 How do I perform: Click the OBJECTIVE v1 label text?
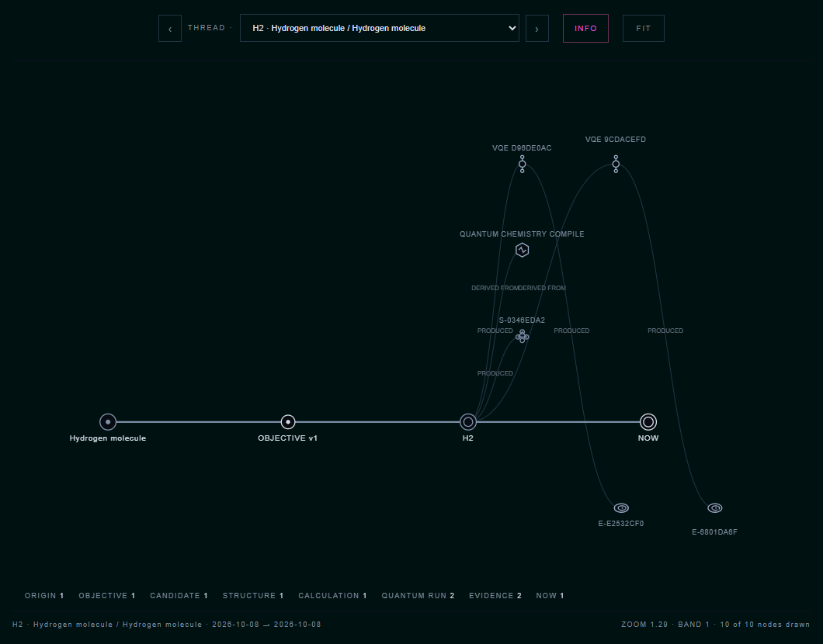(287, 438)
